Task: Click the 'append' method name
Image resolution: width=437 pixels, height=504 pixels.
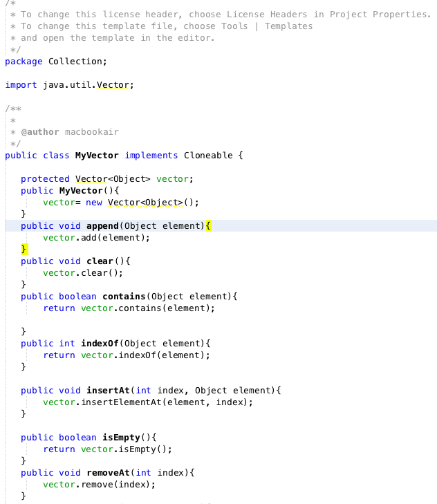Action: pos(102,226)
